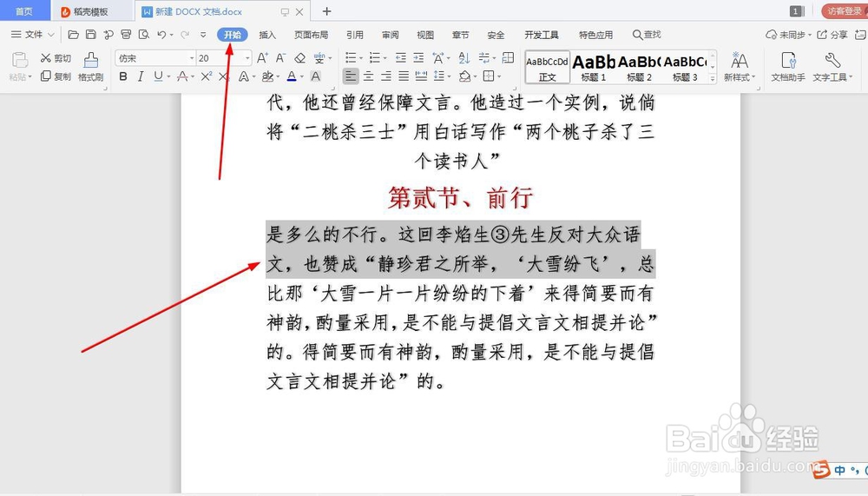The height and width of the screenshot is (496, 868).
Task: Open 文字工具 dropdown
Action: (x=832, y=67)
